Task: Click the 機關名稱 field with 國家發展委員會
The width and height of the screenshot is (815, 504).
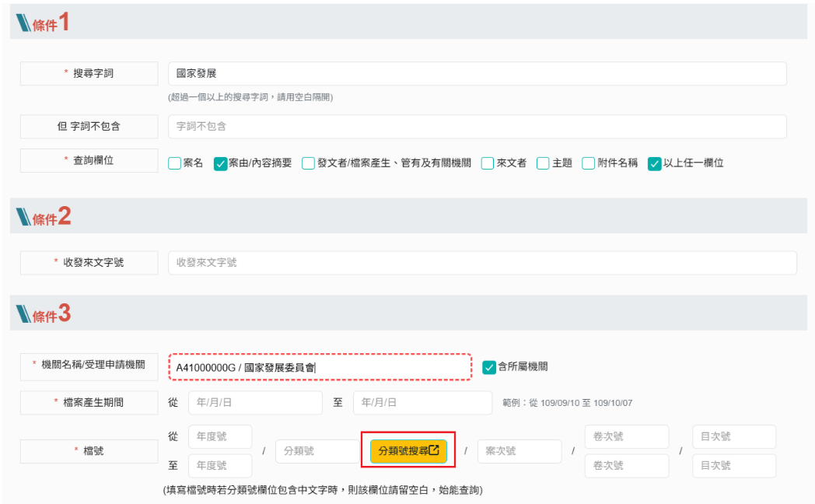Action: pyautogui.click(x=320, y=367)
